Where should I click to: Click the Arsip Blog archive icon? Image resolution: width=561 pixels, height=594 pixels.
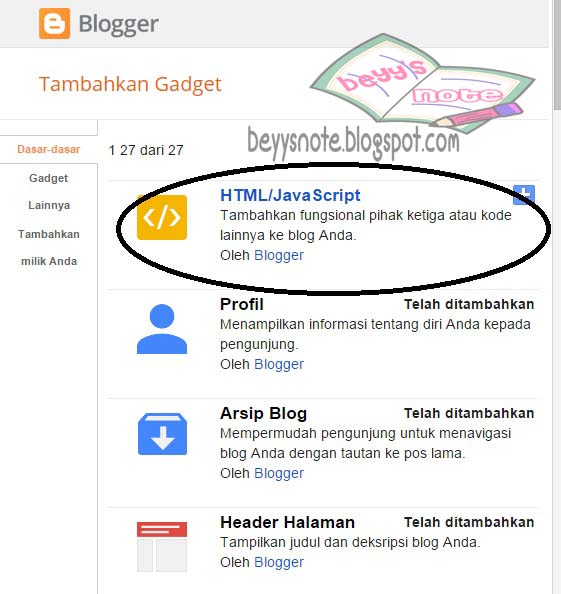(x=162, y=434)
